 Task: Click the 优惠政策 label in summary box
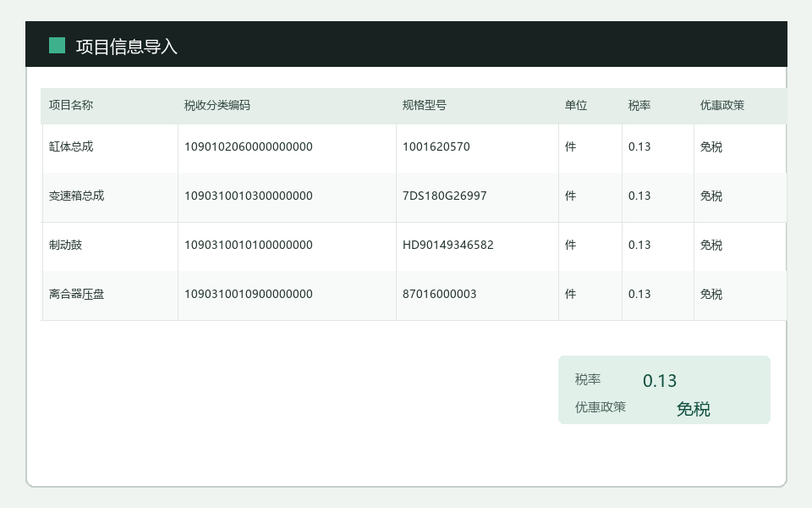(x=601, y=407)
